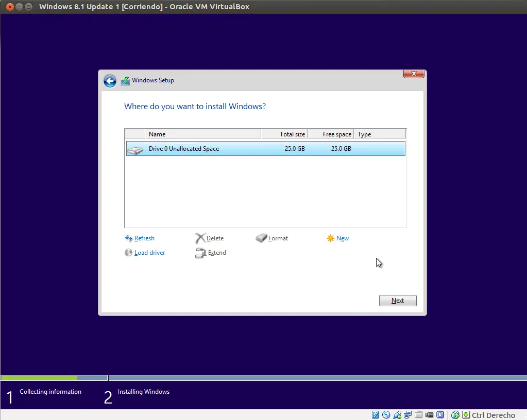The height and width of the screenshot is (420, 527).
Task: Click the Extend option
Action: pyautogui.click(x=217, y=253)
